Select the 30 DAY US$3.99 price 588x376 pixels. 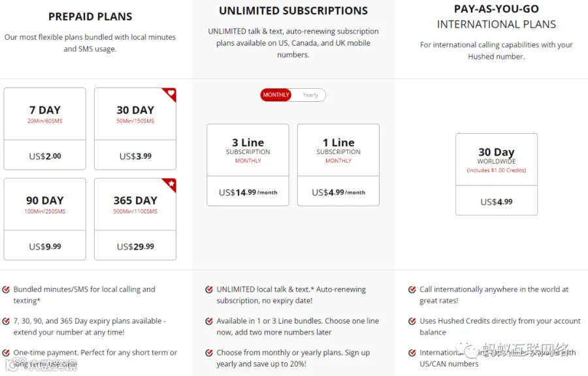tap(135, 156)
